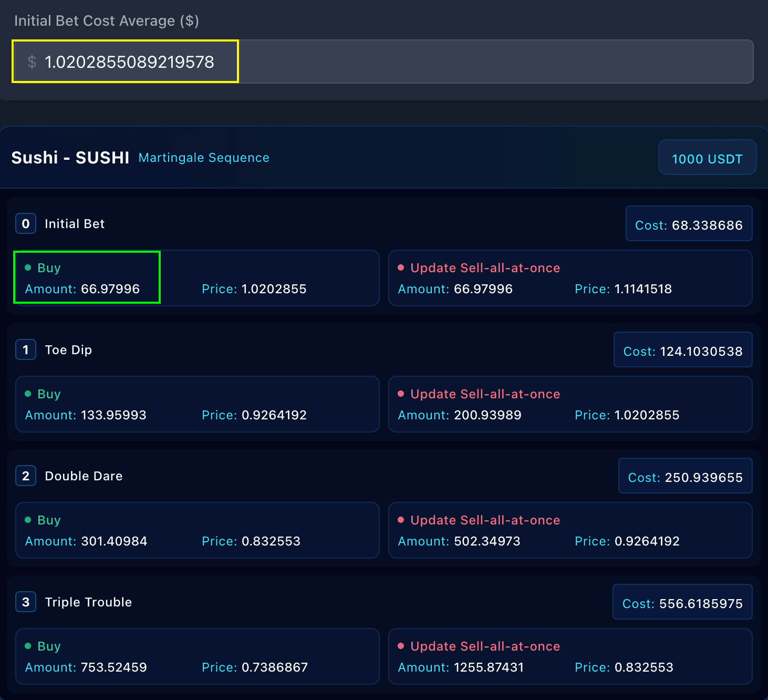The height and width of the screenshot is (700, 768).
Task: Click the 1000 USDT budget button
Action: point(707,158)
